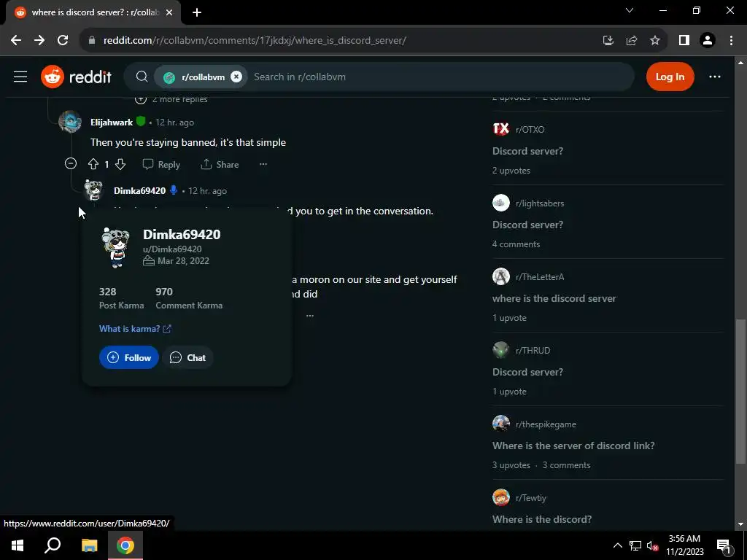
Task: Click the page vertical scrollbar thumb
Action: click(740, 391)
